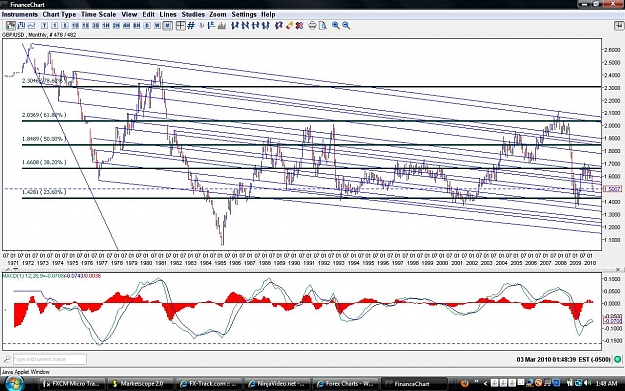Open the View menu
625x391 pixels.
129,14
